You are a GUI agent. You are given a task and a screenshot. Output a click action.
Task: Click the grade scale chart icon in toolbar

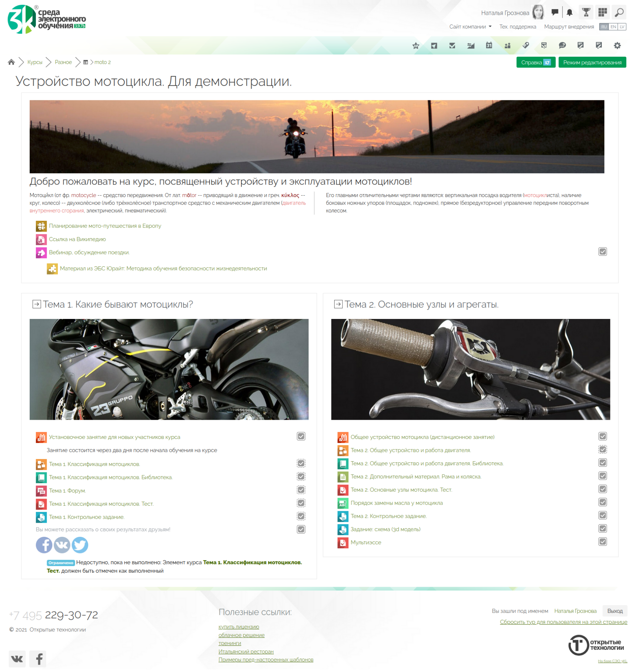tap(471, 46)
